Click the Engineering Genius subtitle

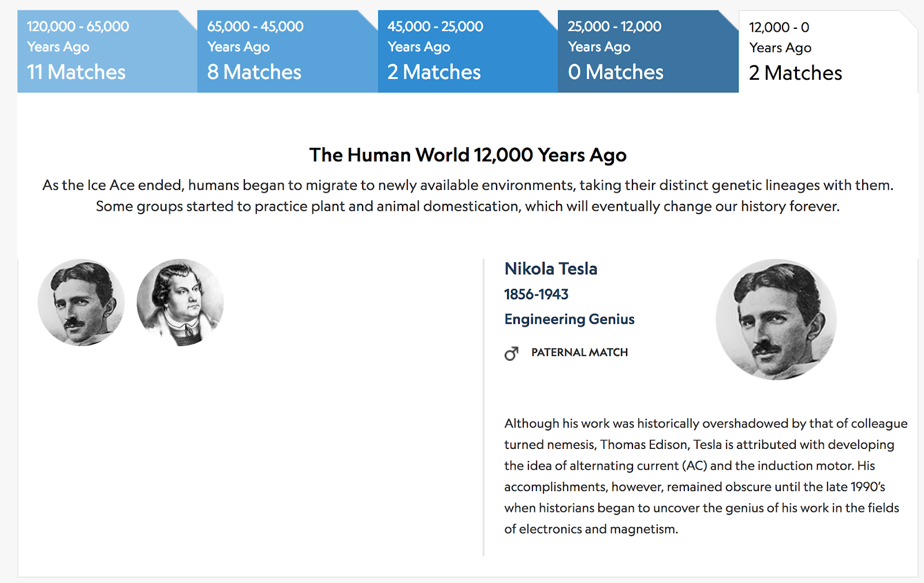click(569, 319)
